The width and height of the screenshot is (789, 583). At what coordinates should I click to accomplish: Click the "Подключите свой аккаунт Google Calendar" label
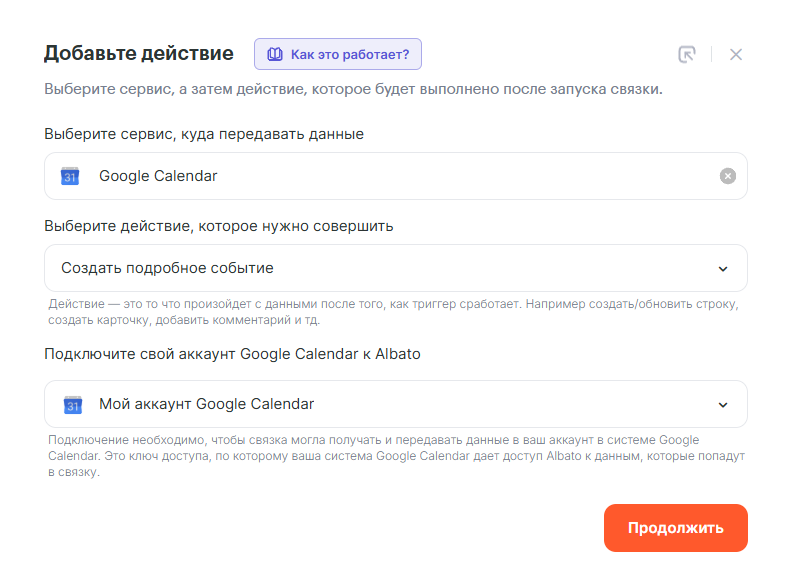232,354
